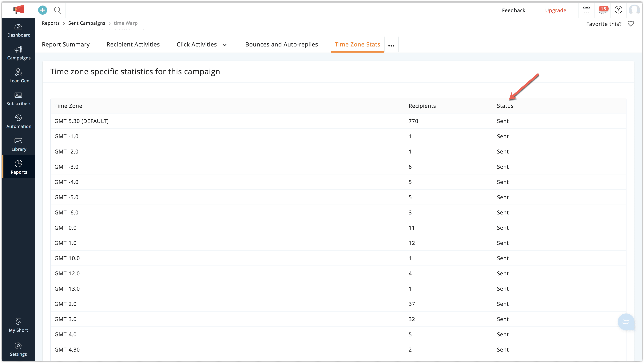Open the search magnifier icon
644x363 pixels.
coord(58,10)
